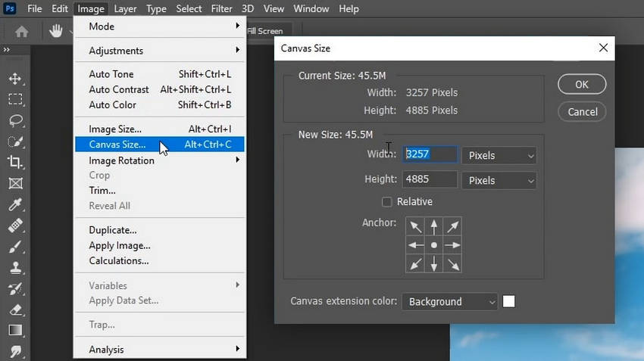Click the Photoshop logo icon
The width and height of the screenshot is (644, 361).
point(9,8)
